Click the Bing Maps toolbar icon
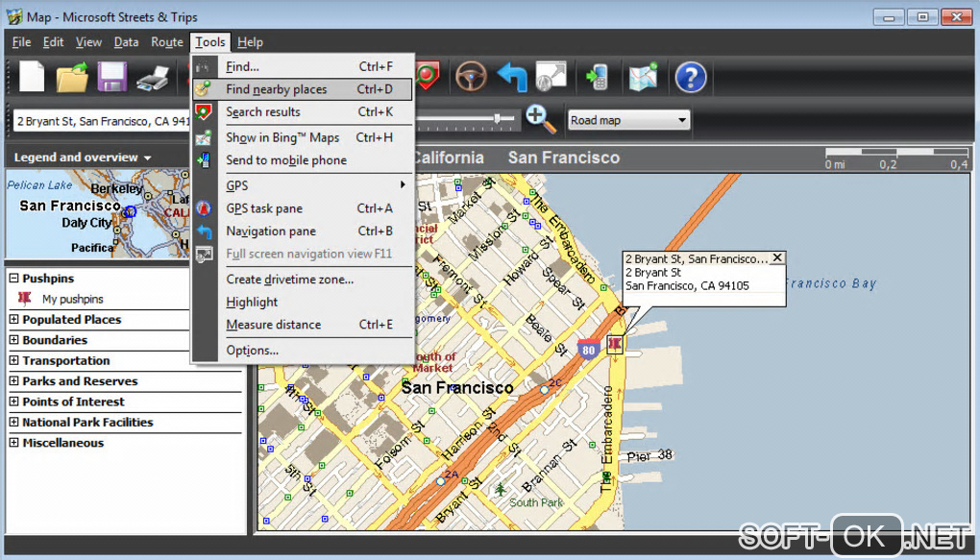 click(x=643, y=77)
